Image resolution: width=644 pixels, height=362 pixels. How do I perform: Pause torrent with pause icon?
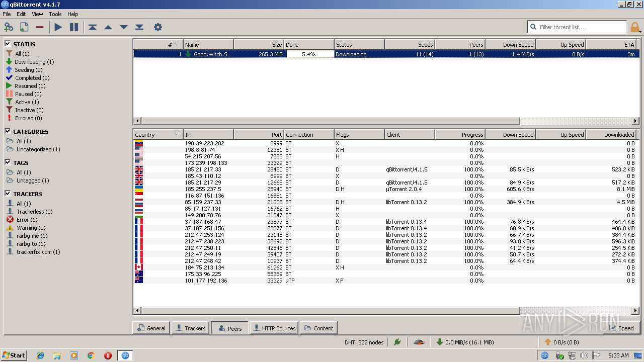click(x=74, y=27)
